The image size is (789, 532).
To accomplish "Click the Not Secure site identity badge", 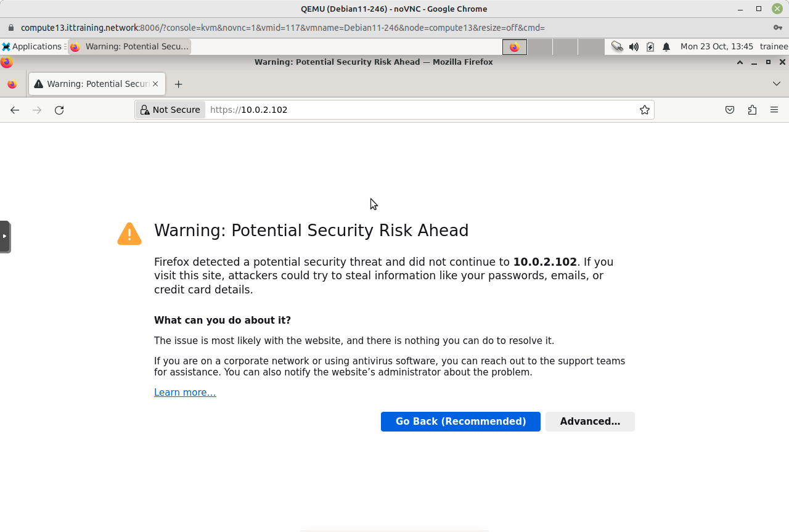I will [x=170, y=110].
